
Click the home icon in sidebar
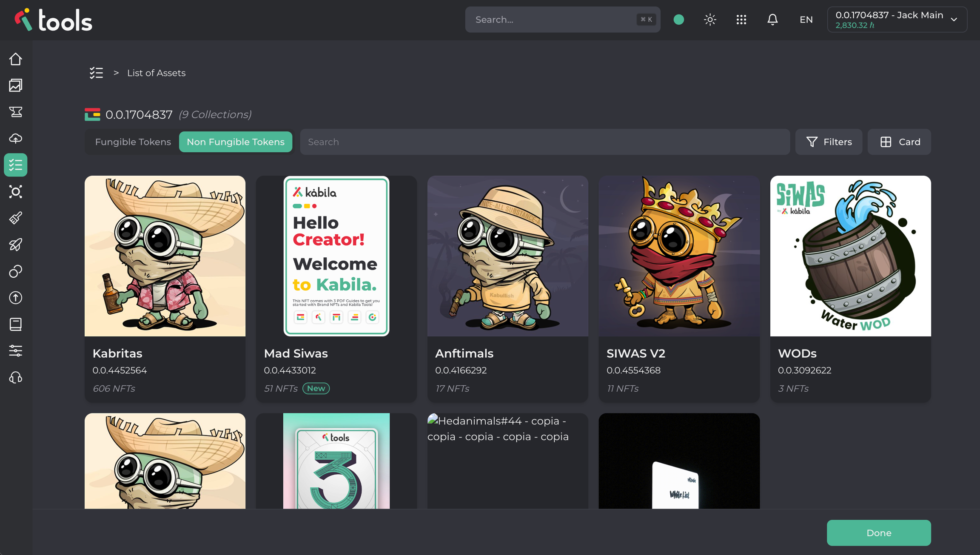tap(16, 59)
